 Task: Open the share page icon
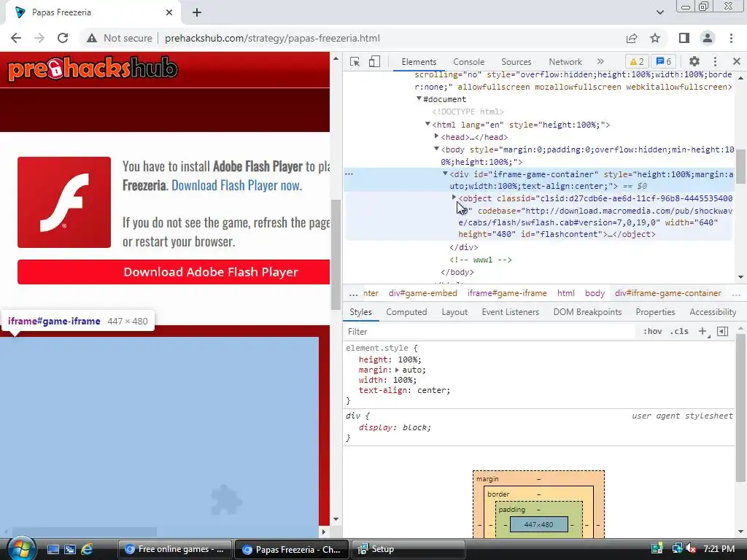click(632, 38)
